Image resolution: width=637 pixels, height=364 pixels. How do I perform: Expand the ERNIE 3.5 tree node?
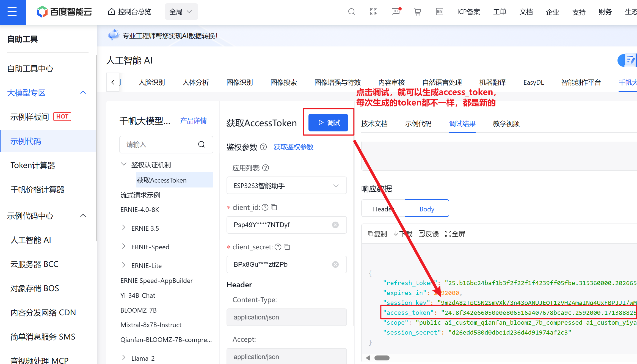[124, 228]
